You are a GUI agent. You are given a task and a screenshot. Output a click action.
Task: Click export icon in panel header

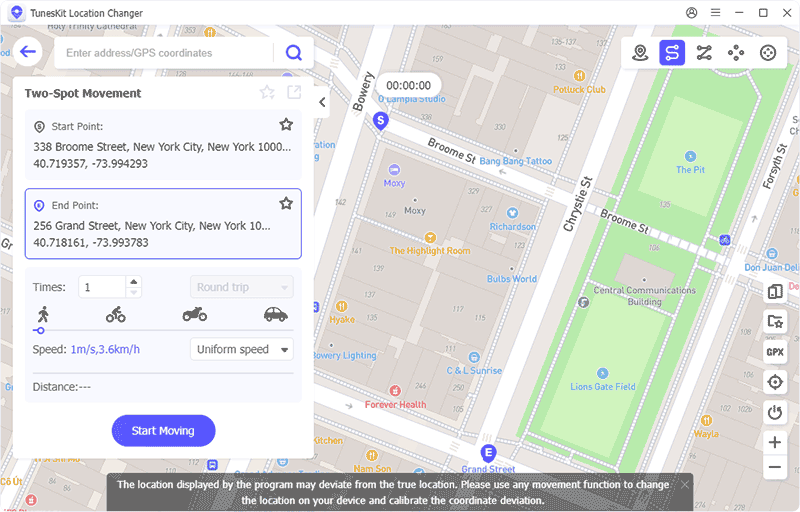pyautogui.click(x=294, y=92)
